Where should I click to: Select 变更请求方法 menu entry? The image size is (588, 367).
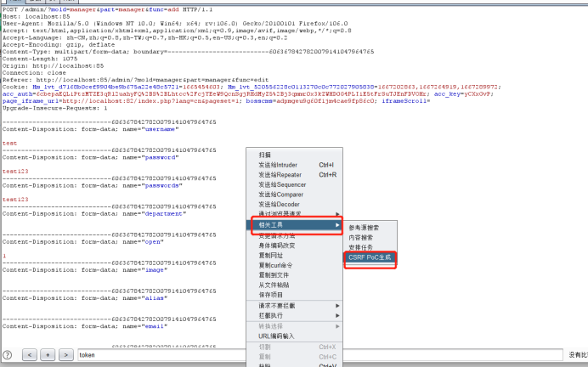[x=294, y=236]
